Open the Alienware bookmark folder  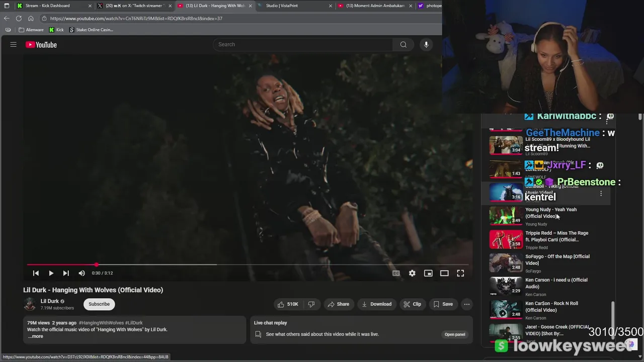coord(31,30)
